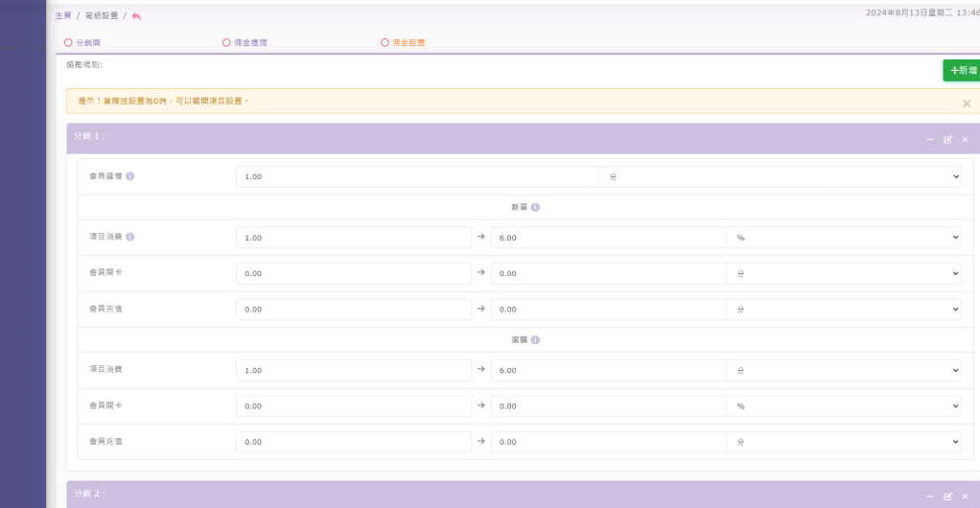The height and width of the screenshot is (508, 980).
Task: Remove 分銷 1 panel using its X icon
Action: (965, 140)
